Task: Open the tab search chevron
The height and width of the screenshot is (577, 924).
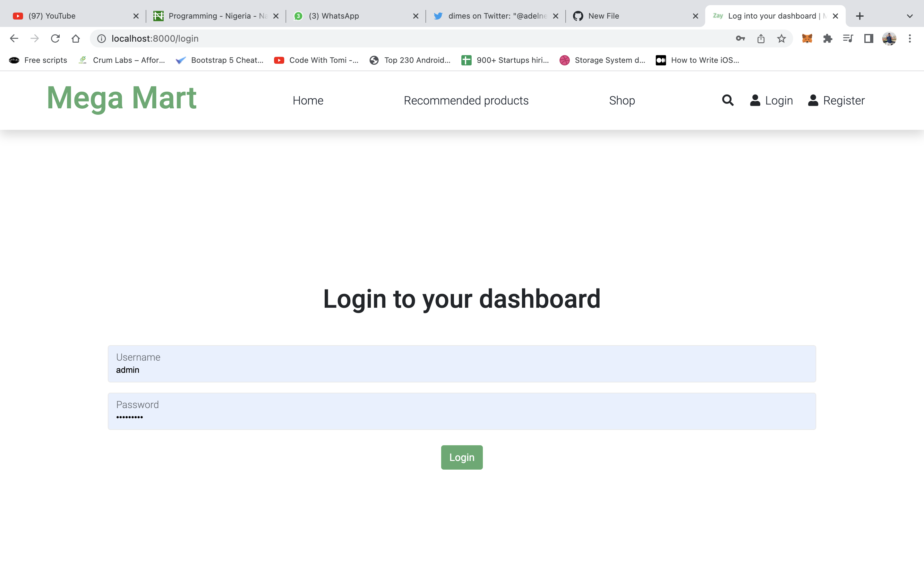Action: click(909, 16)
